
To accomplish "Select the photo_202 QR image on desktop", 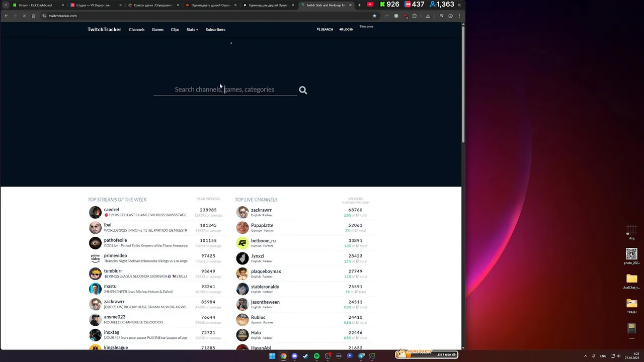I will 631,256.
